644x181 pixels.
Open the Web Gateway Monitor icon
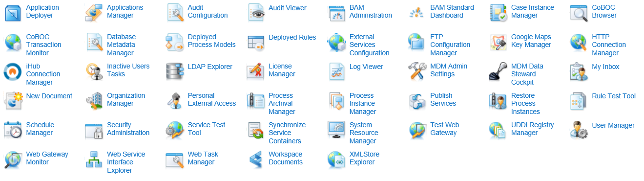point(13,159)
